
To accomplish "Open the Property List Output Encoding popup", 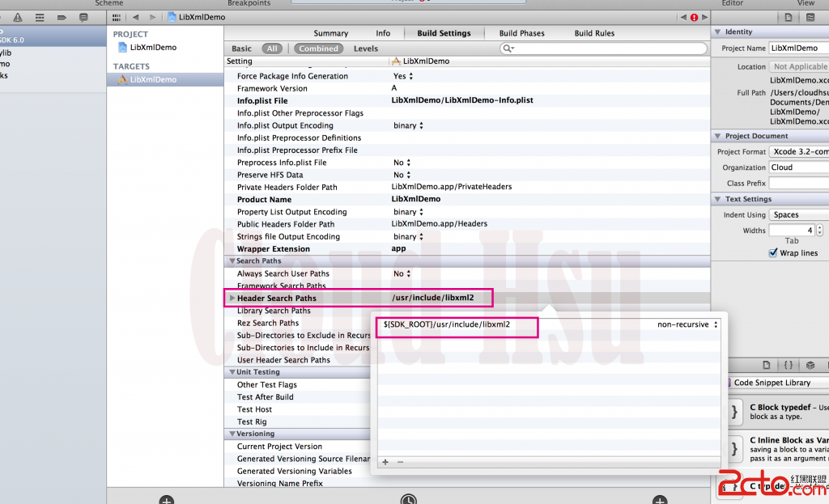I will (408, 212).
